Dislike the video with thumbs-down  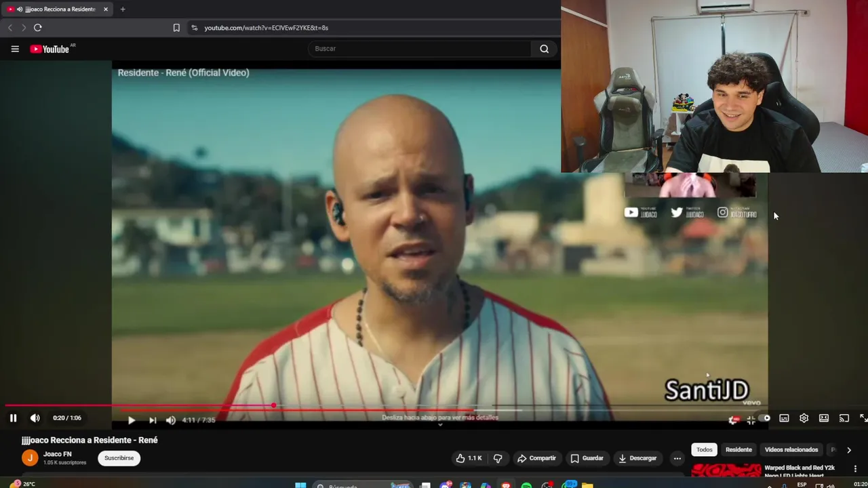(498, 458)
